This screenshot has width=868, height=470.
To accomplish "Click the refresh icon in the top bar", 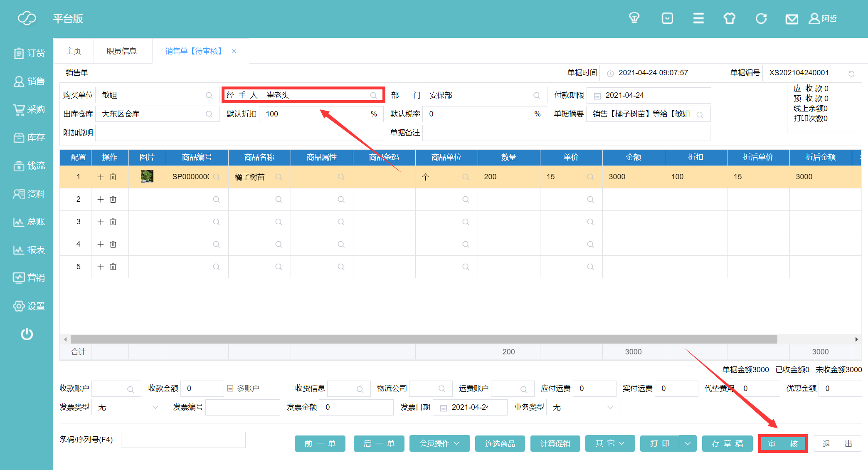I will (761, 18).
